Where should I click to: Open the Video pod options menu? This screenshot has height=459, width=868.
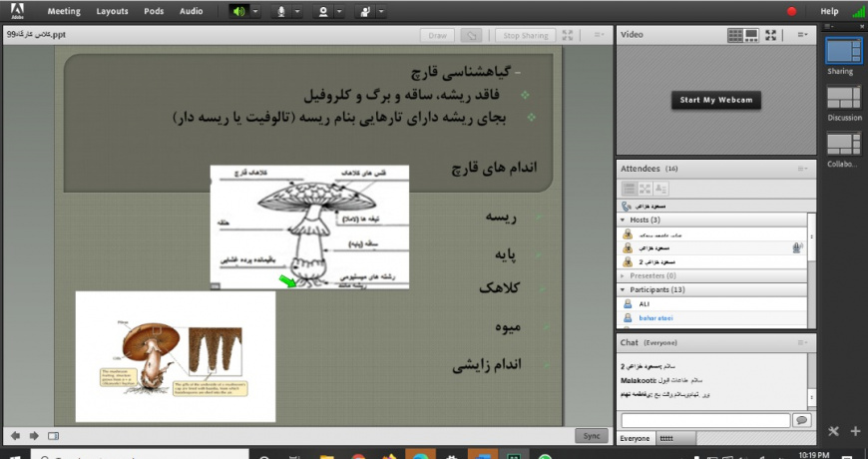pos(803,35)
